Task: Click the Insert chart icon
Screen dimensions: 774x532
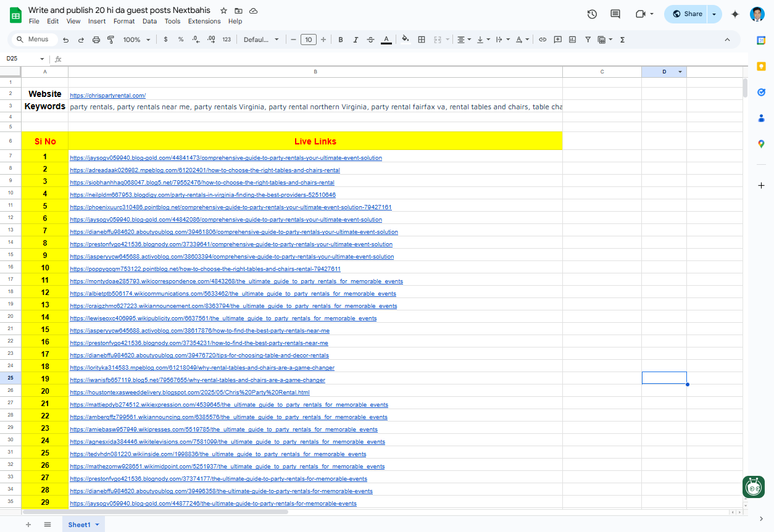Action: 572,39
